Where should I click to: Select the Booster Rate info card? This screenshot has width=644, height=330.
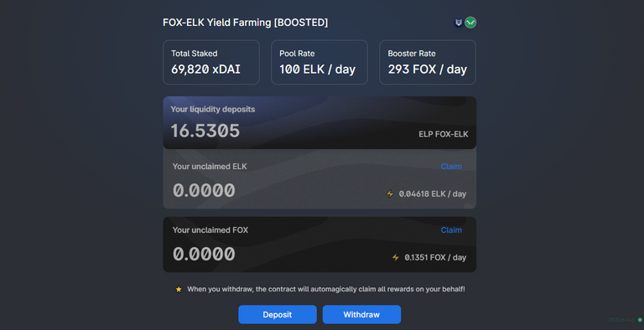pos(428,62)
